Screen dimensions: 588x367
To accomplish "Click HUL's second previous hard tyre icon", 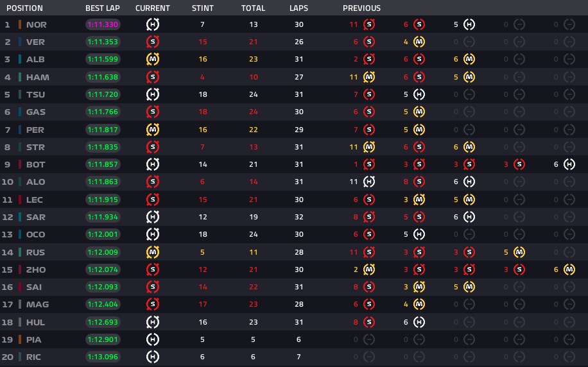I will 419,322.
